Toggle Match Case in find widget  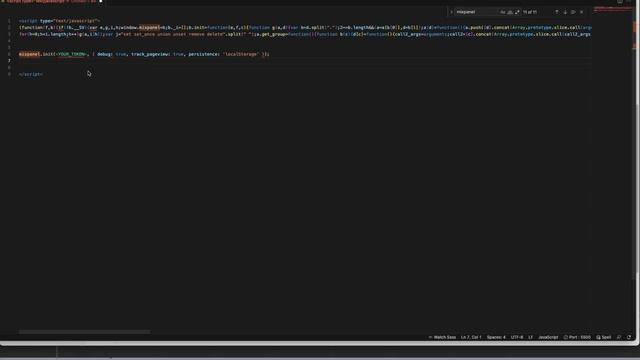coord(503,12)
